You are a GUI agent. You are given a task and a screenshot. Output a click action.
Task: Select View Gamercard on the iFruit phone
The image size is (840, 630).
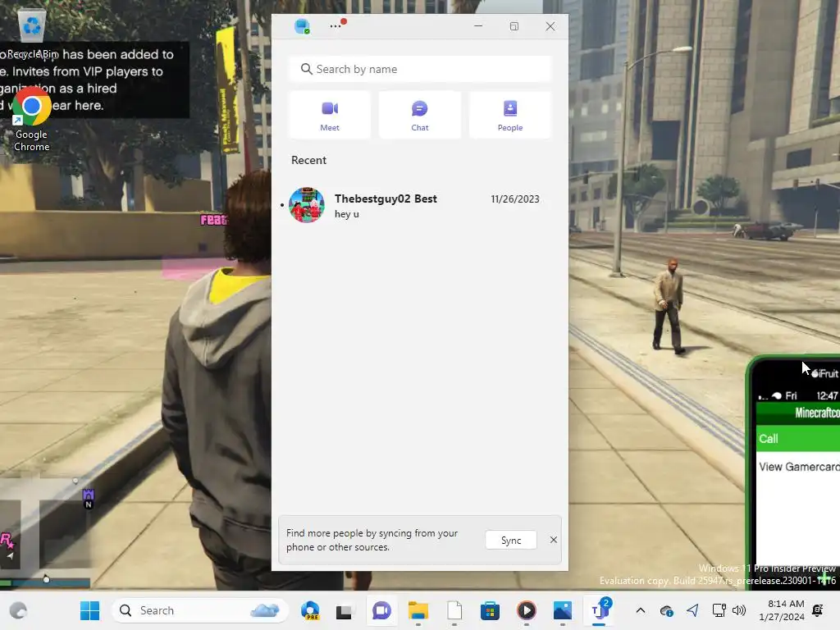(x=797, y=467)
